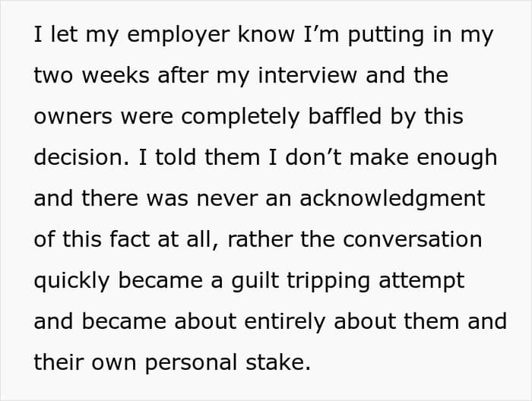
Task: Click the word "personal"
Action: 191,363
